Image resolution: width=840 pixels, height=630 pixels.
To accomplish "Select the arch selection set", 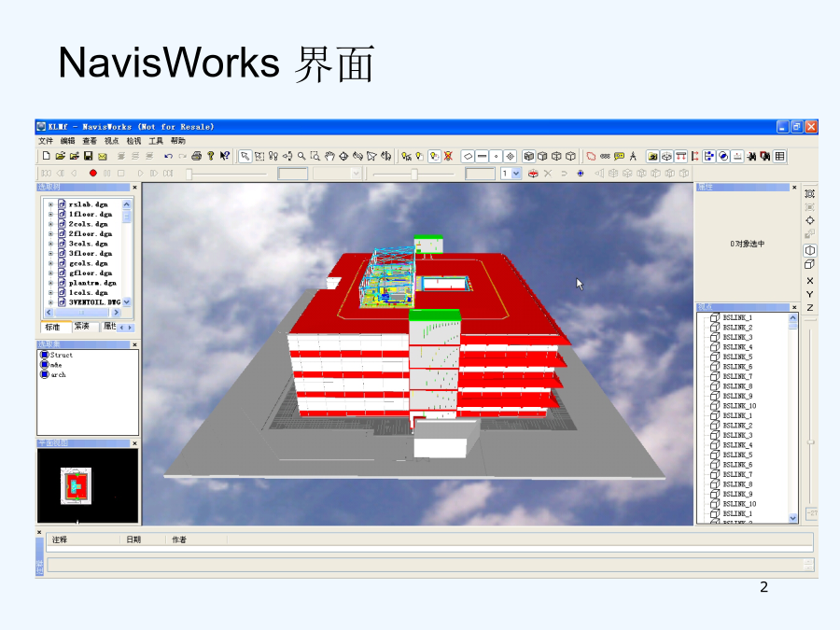I will pos(53,374).
